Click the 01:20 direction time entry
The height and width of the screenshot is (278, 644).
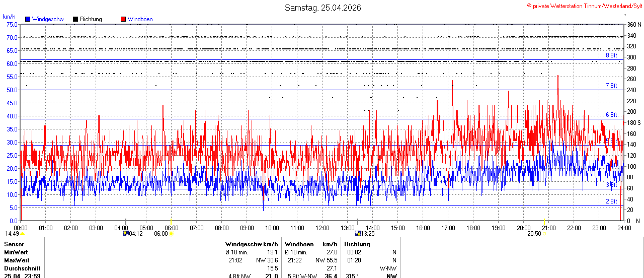pyautogui.click(x=354, y=260)
